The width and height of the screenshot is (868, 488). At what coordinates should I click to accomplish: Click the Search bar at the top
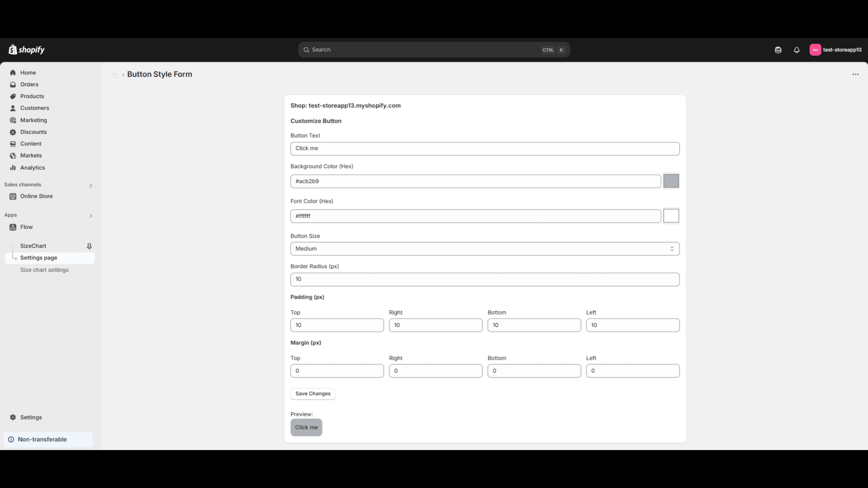click(432, 49)
